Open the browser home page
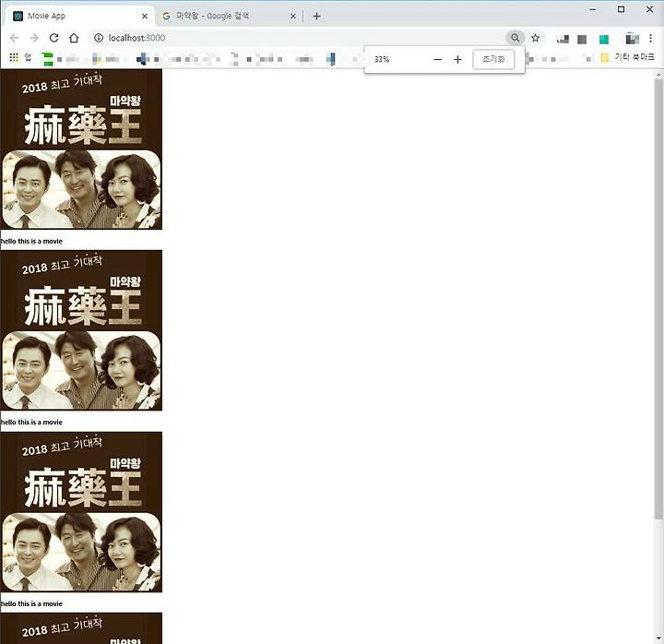This screenshot has width=664, height=644. [x=74, y=38]
